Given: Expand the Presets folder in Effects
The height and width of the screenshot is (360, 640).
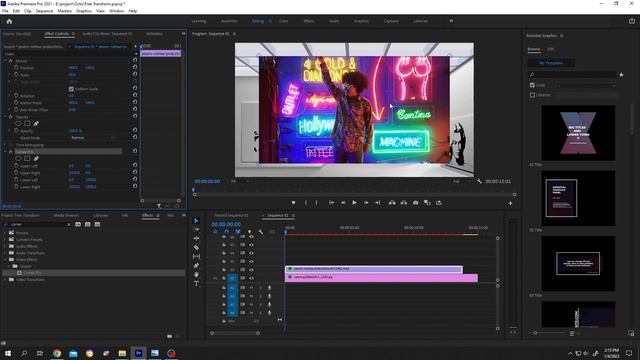Looking at the screenshot, I should coord(5,233).
